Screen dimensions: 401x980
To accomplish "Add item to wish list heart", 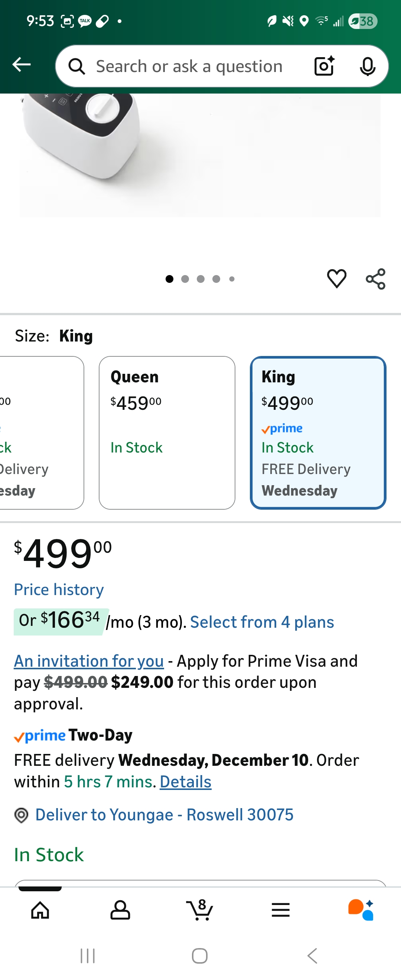I will click(x=337, y=278).
